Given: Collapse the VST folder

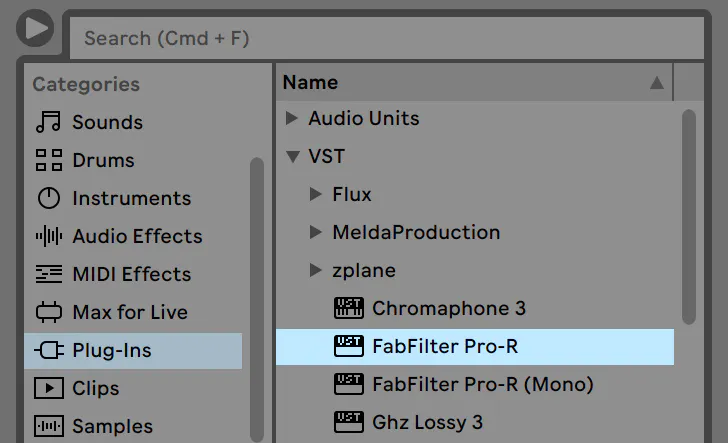Looking at the screenshot, I should coord(292,157).
